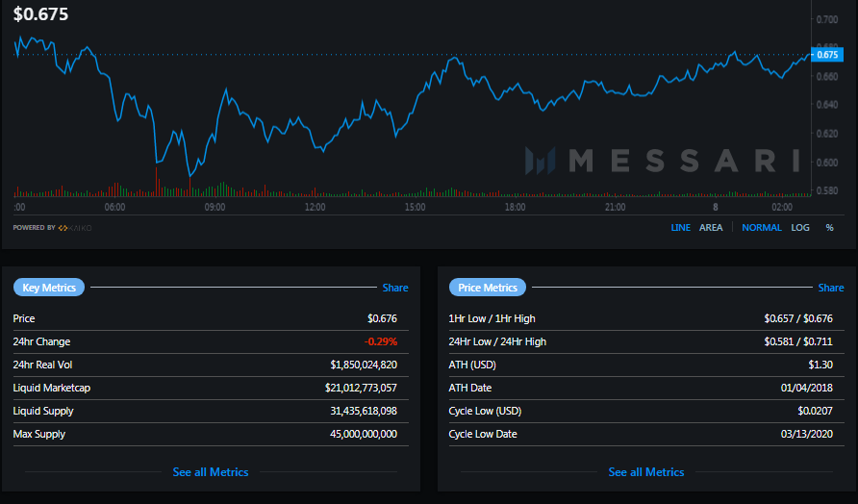Click the Cycle Low Date value 03/13/2020

coord(807,434)
